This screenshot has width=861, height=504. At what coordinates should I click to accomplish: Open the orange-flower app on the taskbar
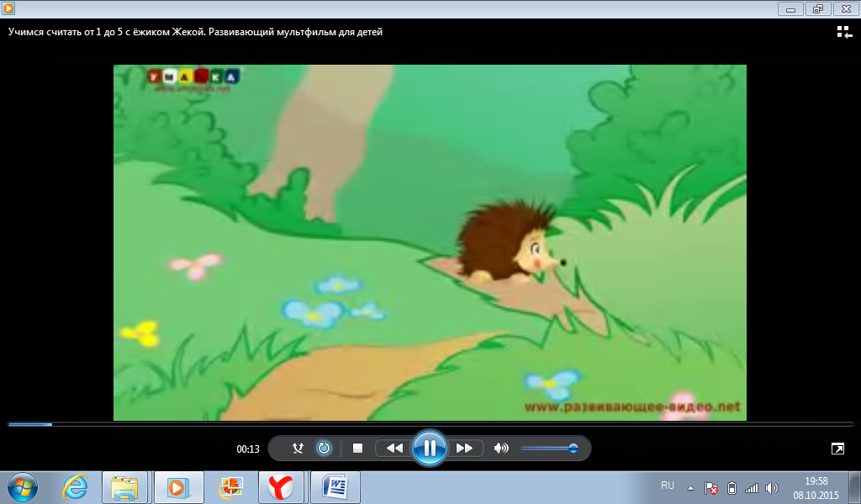tap(231, 487)
